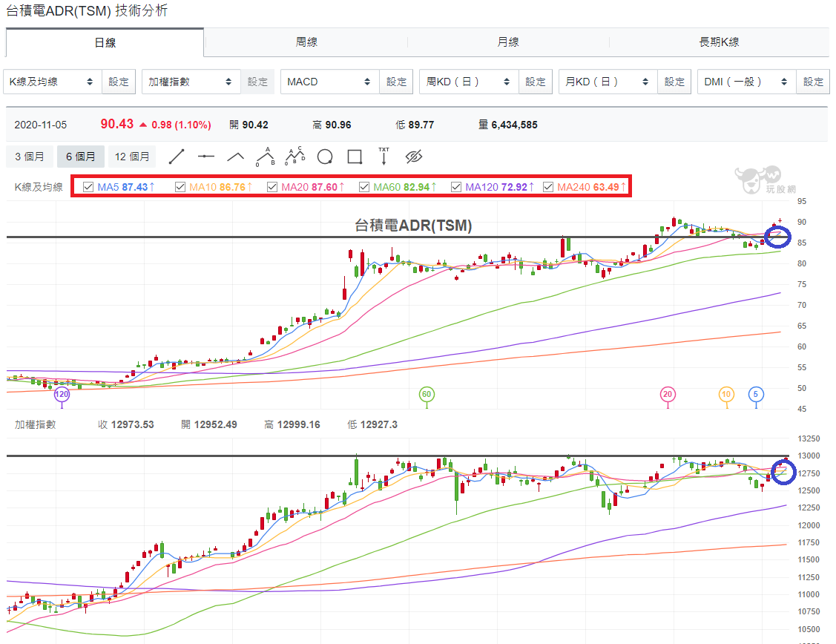
Task: Click 設定 next to MACD
Action: tap(396, 82)
